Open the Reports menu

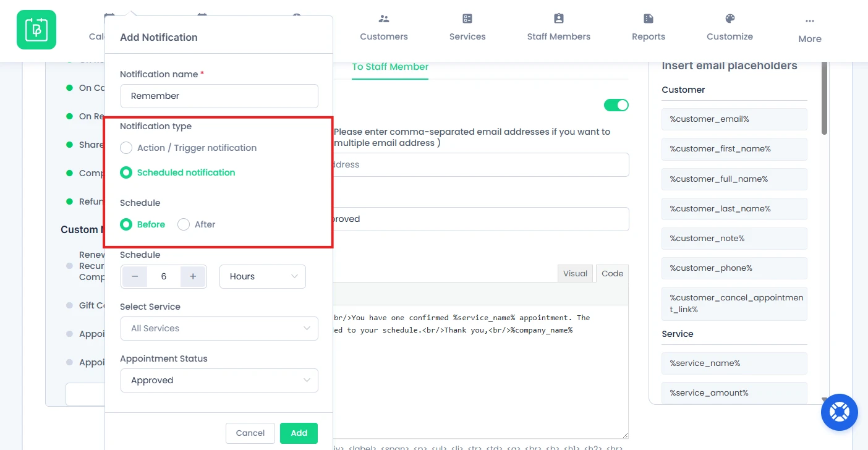[x=649, y=36]
